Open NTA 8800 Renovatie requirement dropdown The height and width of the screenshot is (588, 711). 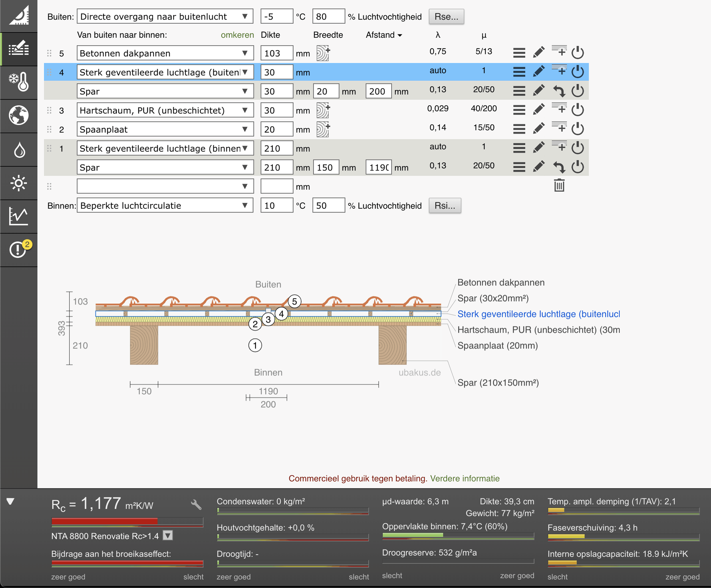pos(168,536)
